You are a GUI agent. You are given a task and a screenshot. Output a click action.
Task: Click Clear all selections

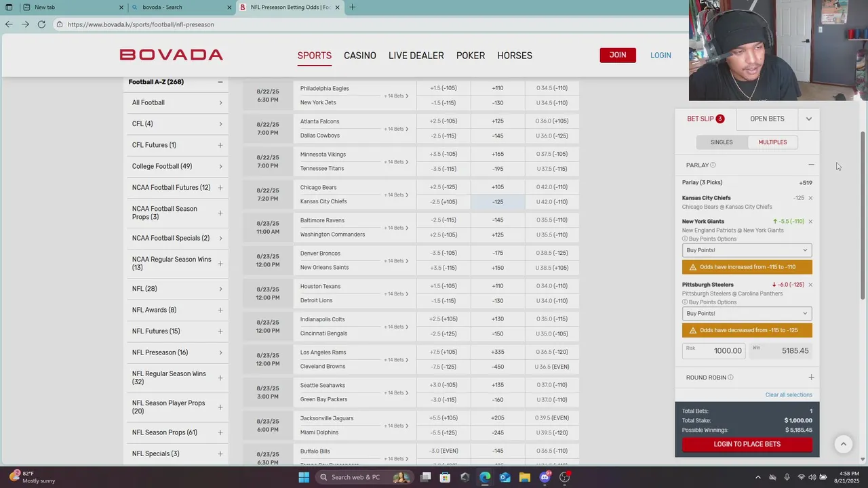click(789, 394)
